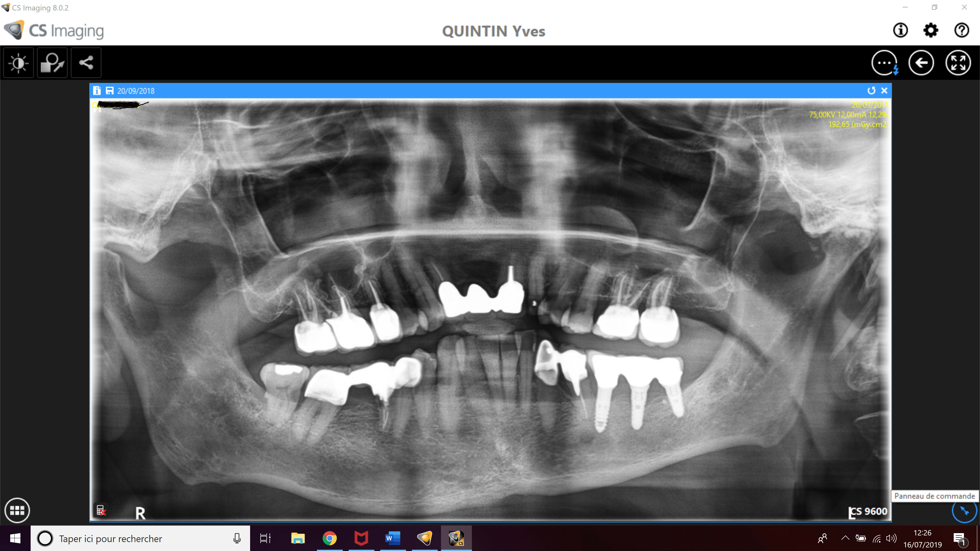Open Google Chrome from the taskbar

pyautogui.click(x=329, y=539)
